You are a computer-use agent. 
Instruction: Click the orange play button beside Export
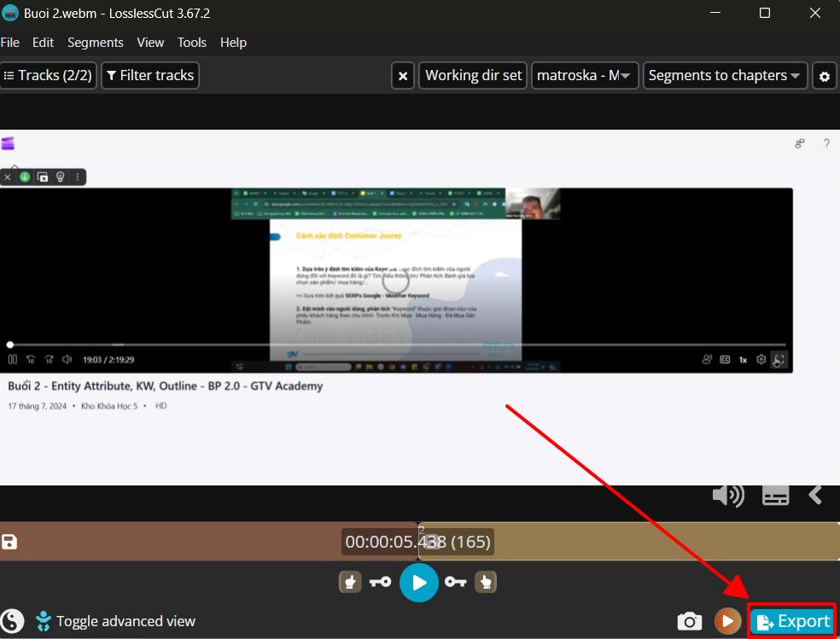click(x=727, y=621)
